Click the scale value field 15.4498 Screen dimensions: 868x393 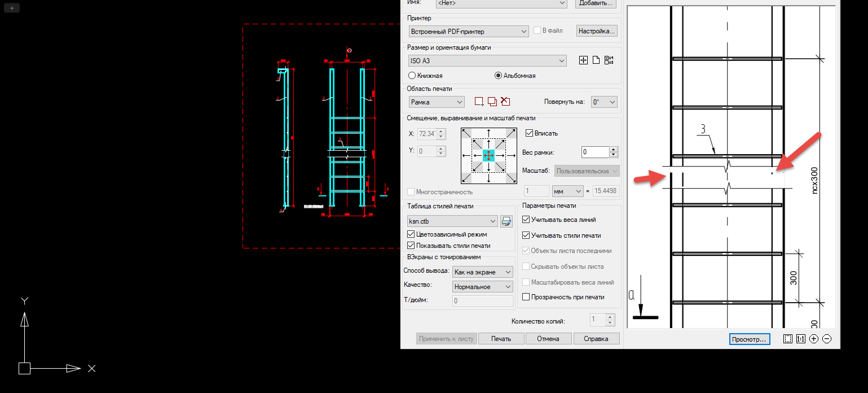tap(605, 191)
